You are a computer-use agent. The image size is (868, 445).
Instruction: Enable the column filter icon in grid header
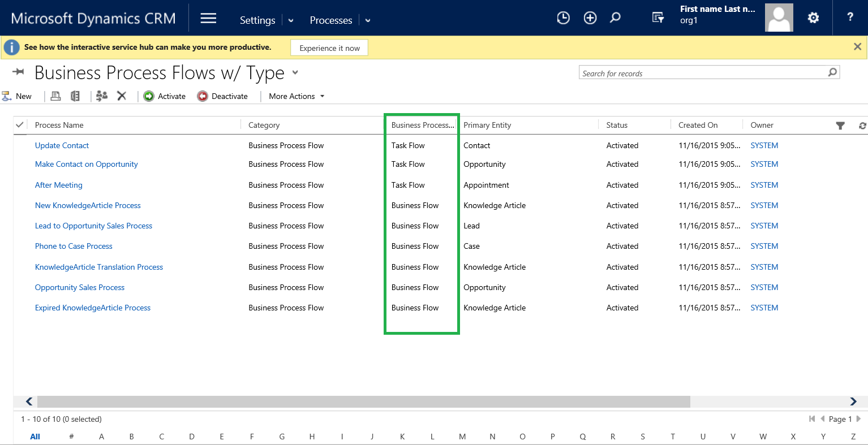(840, 125)
